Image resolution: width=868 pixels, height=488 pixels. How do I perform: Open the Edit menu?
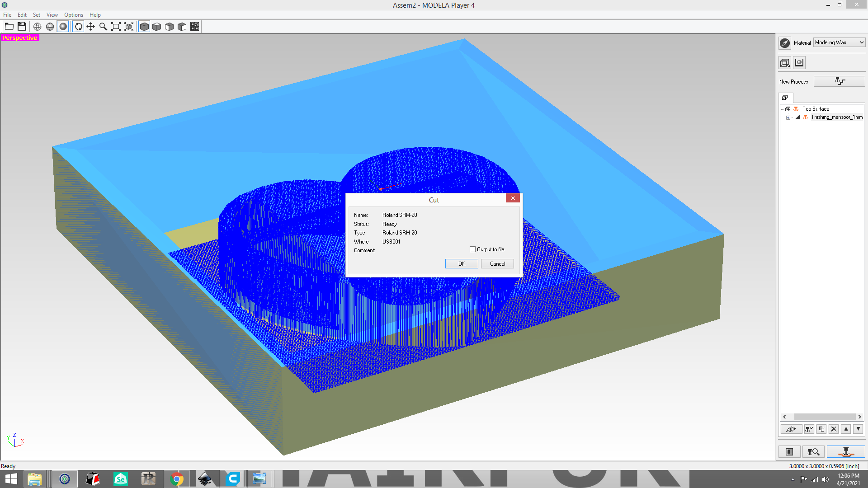tap(22, 15)
